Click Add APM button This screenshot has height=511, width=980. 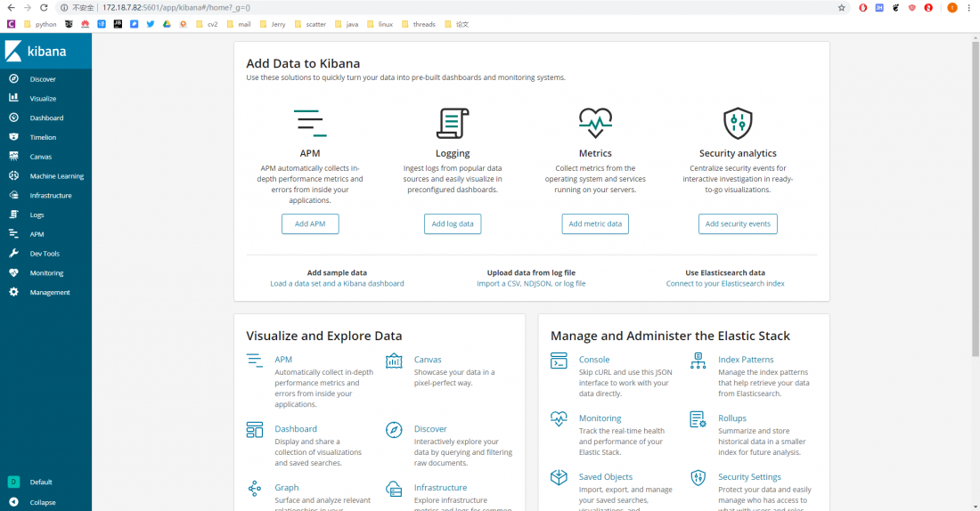pyautogui.click(x=310, y=223)
